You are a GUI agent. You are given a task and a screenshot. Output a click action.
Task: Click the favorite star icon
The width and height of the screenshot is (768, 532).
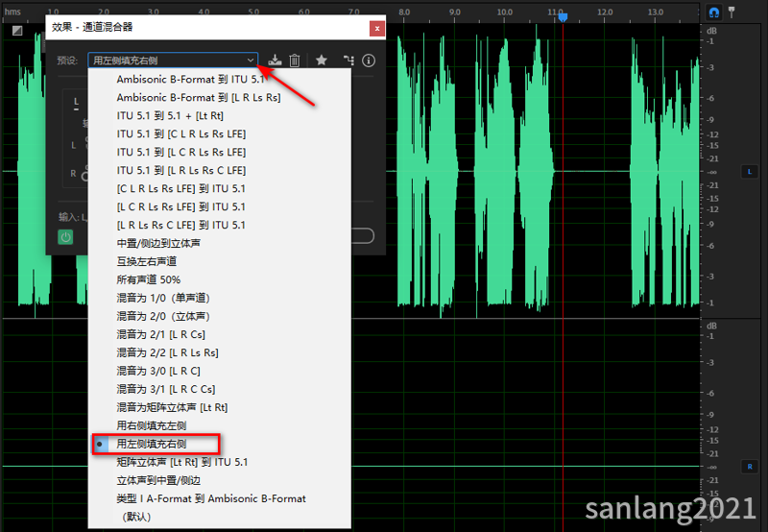[x=322, y=60]
